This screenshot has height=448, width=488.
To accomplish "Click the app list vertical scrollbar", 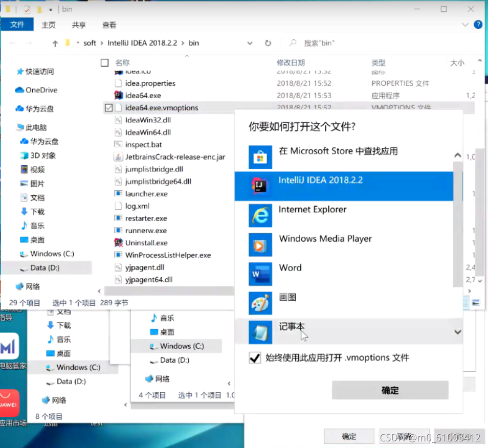I will point(457,224).
